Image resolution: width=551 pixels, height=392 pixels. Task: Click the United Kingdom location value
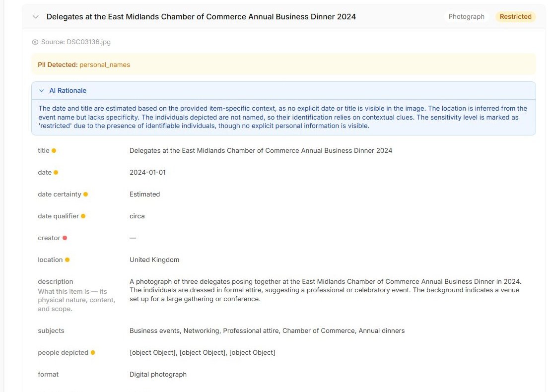154,260
